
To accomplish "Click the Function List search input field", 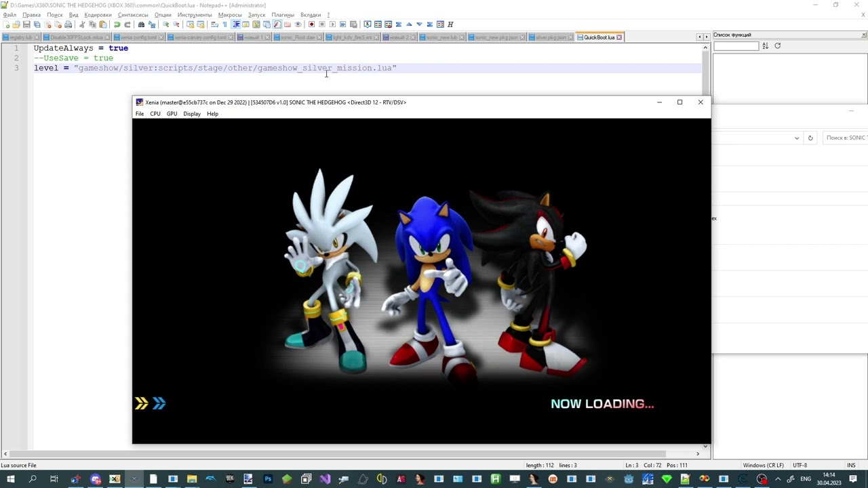I will point(736,46).
